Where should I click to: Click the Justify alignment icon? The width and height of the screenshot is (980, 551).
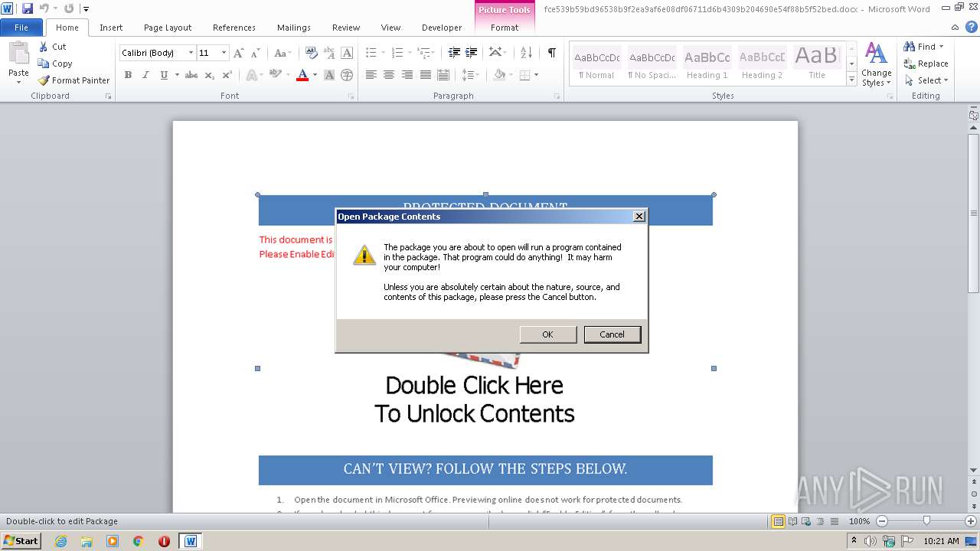click(x=425, y=75)
